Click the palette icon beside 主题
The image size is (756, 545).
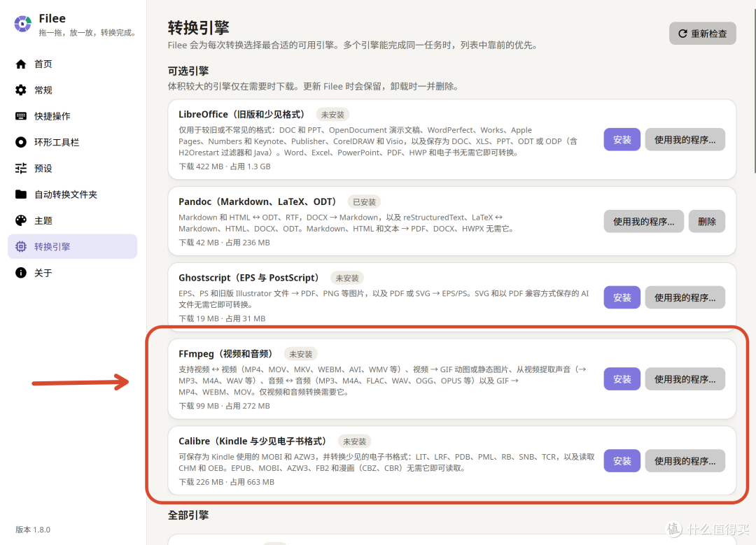(x=21, y=220)
